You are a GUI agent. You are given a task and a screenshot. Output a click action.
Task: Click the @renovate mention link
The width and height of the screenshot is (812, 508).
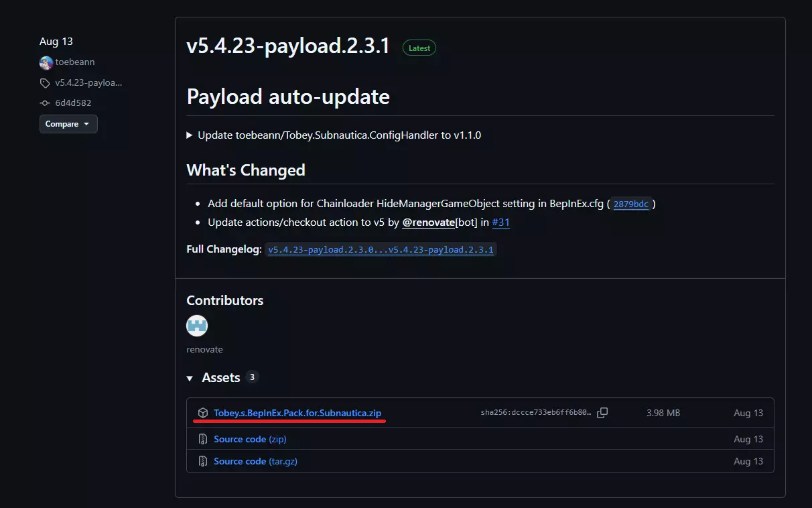(x=429, y=223)
